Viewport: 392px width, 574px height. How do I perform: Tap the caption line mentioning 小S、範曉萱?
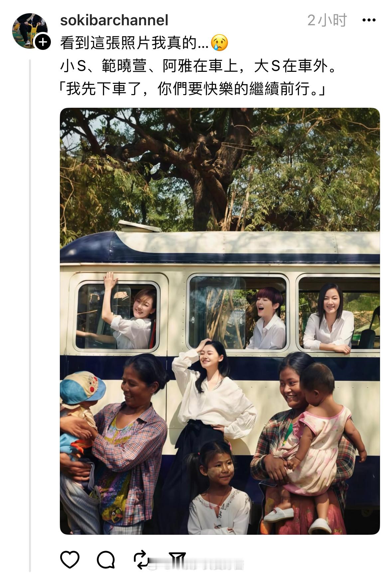pyautogui.click(x=198, y=66)
